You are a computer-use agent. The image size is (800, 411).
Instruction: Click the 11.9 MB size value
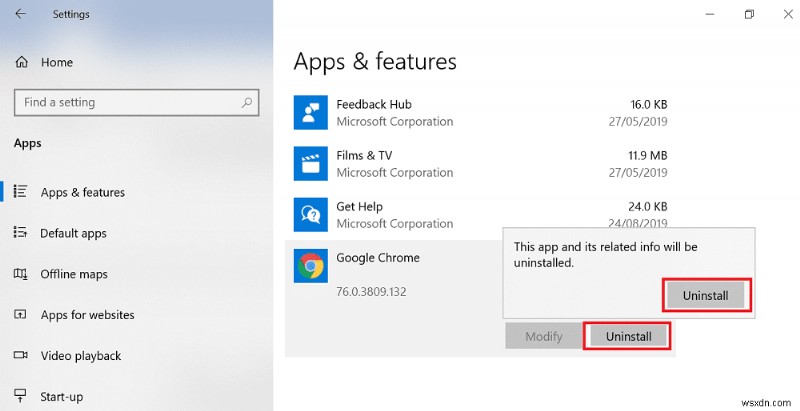[647, 156]
